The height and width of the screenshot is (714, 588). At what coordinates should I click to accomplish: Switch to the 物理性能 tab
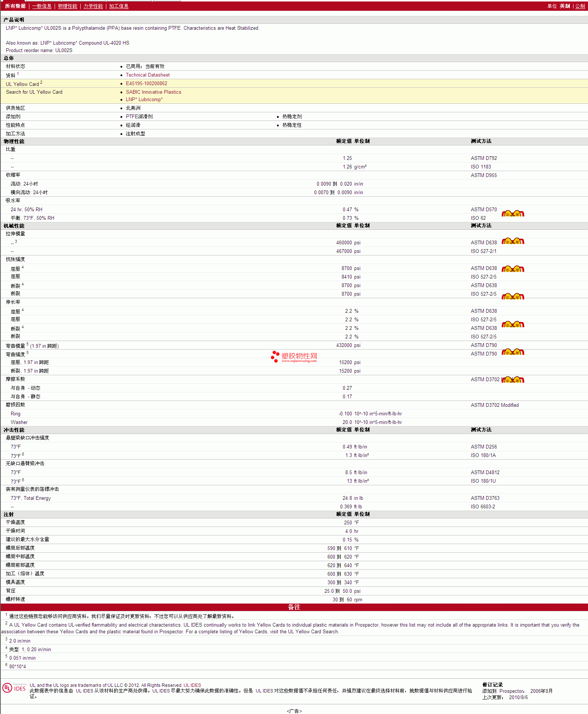[67, 6]
